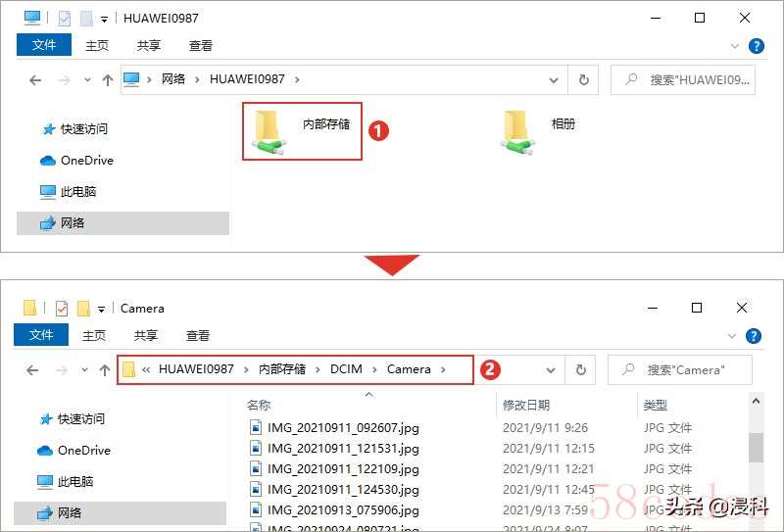The image size is (784, 532).
Task: Focus the search "Camera" box
Action: coord(680,370)
